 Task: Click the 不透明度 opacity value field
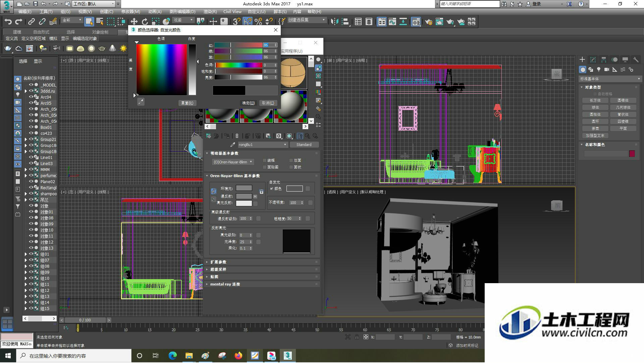294,203
